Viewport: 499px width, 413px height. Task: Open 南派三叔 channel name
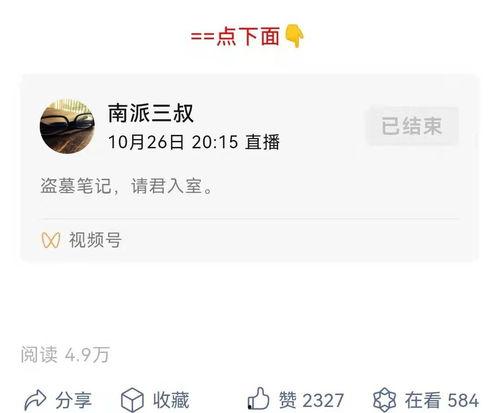151,113
